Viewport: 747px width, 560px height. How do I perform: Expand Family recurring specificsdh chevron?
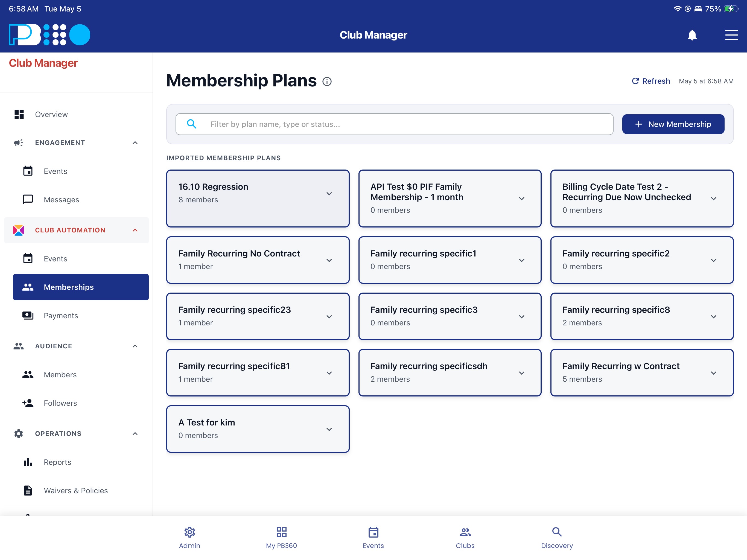tap(522, 373)
